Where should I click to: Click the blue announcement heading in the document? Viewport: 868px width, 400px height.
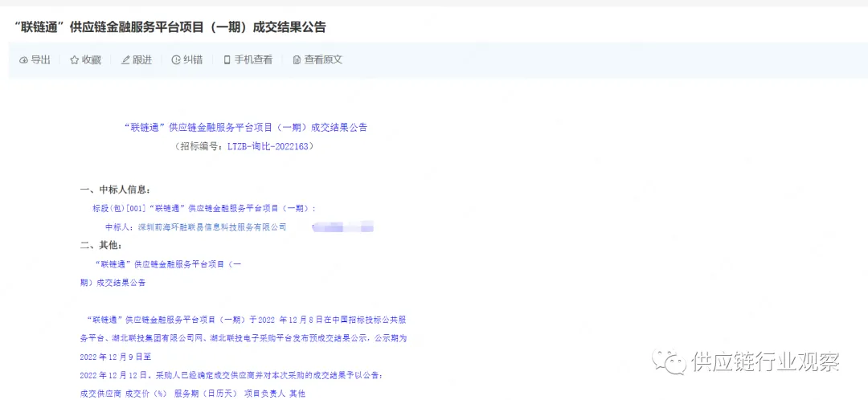[245, 127]
